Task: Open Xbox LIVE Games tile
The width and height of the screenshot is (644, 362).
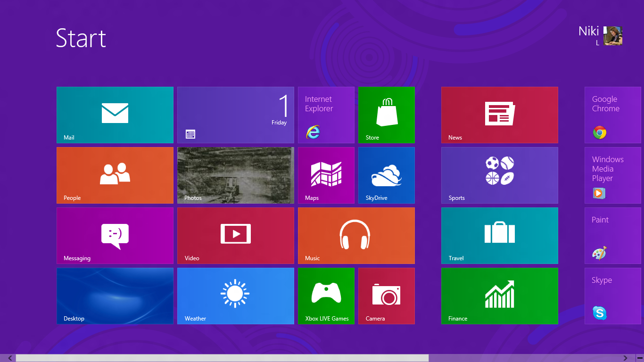Action: tap(326, 296)
